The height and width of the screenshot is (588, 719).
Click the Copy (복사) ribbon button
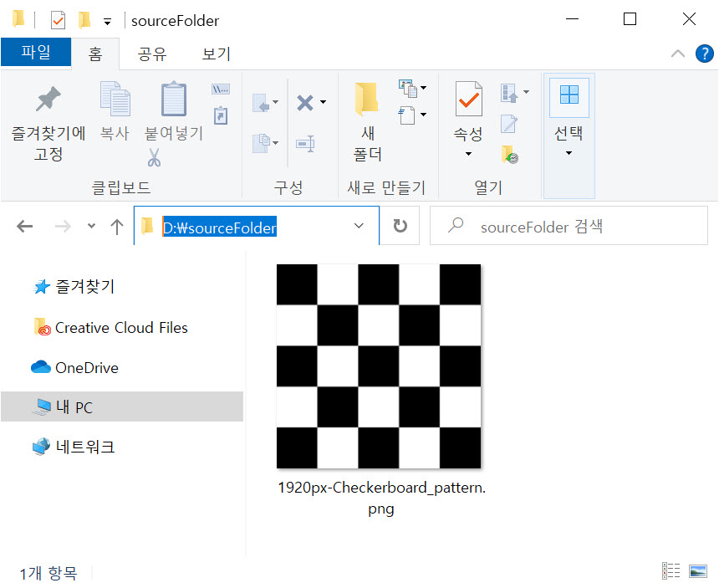click(x=115, y=111)
